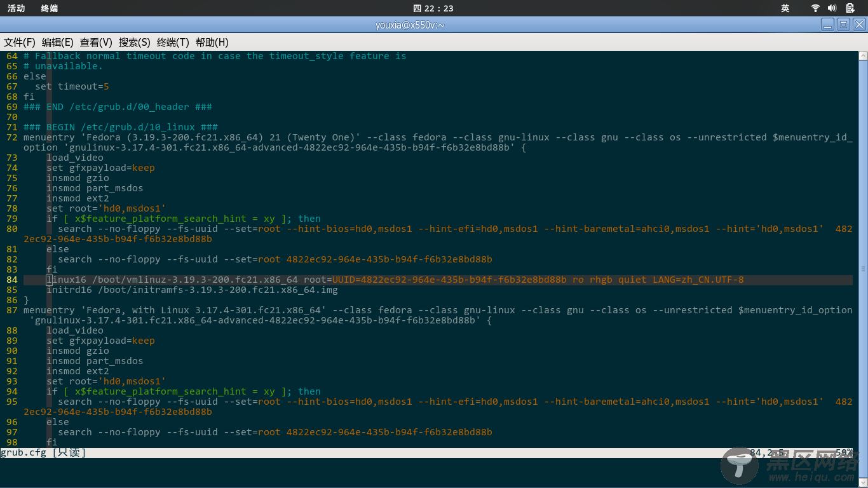Click 'else' on line 66
The image size is (868, 488).
pos(35,76)
